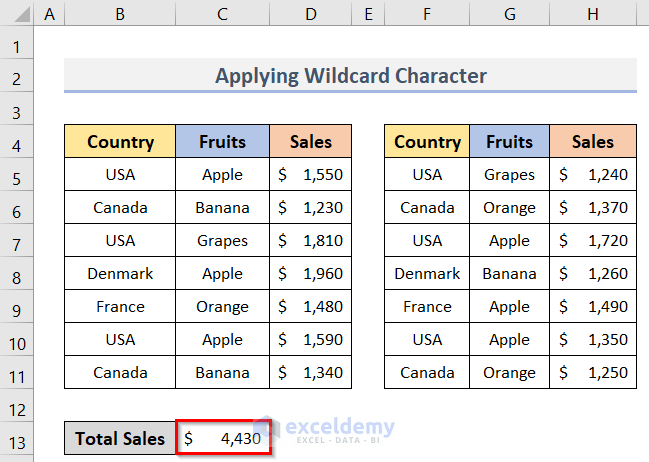
Task: Click the Fruits header in column C
Action: (x=222, y=142)
